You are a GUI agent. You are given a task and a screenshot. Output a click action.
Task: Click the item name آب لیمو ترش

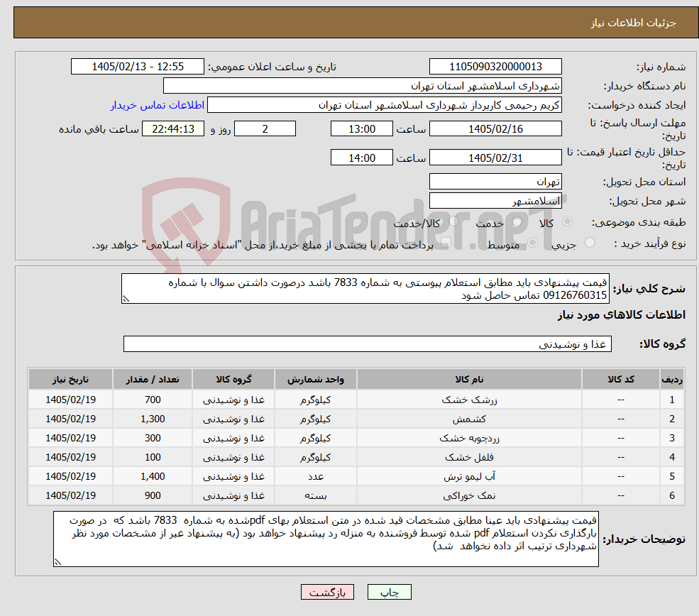469,476
